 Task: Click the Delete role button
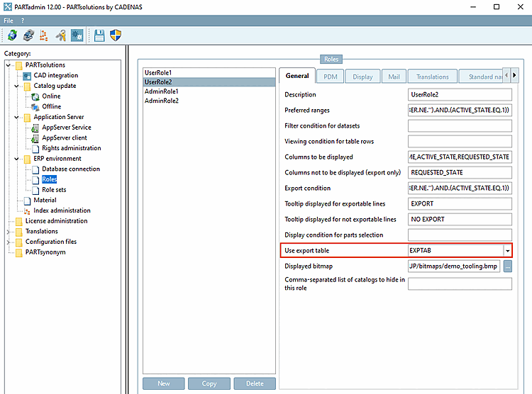coord(255,383)
